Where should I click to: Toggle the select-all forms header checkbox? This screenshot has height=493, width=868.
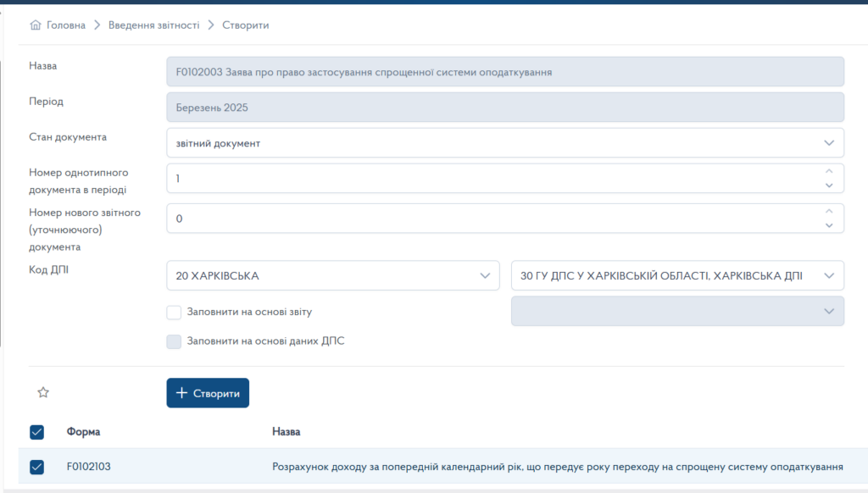[x=36, y=432]
